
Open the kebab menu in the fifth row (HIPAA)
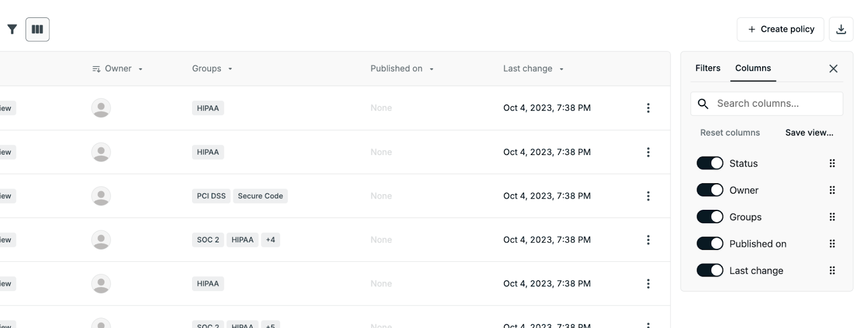648,284
